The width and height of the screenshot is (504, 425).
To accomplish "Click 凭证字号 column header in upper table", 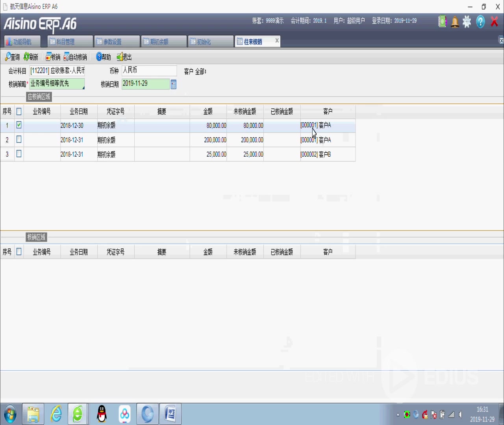I will click(116, 112).
